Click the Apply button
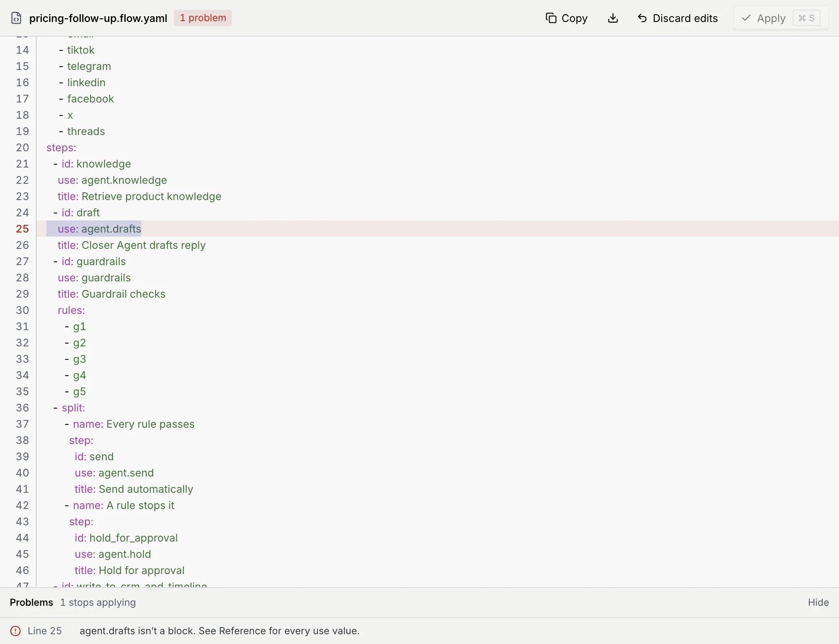Image resolution: width=839 pixels, height=644 pixels. click(x=780, y=18)
